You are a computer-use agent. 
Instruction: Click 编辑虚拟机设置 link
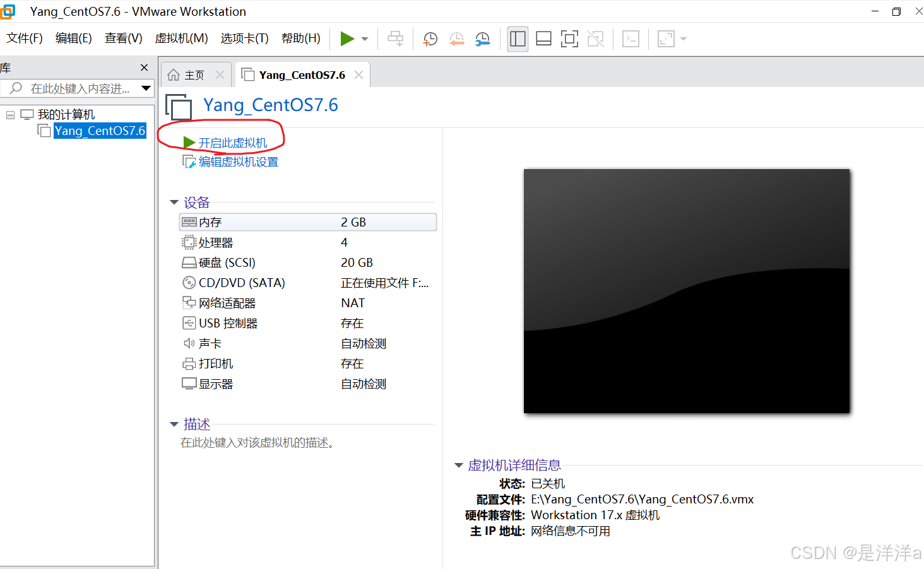[239, 162]
